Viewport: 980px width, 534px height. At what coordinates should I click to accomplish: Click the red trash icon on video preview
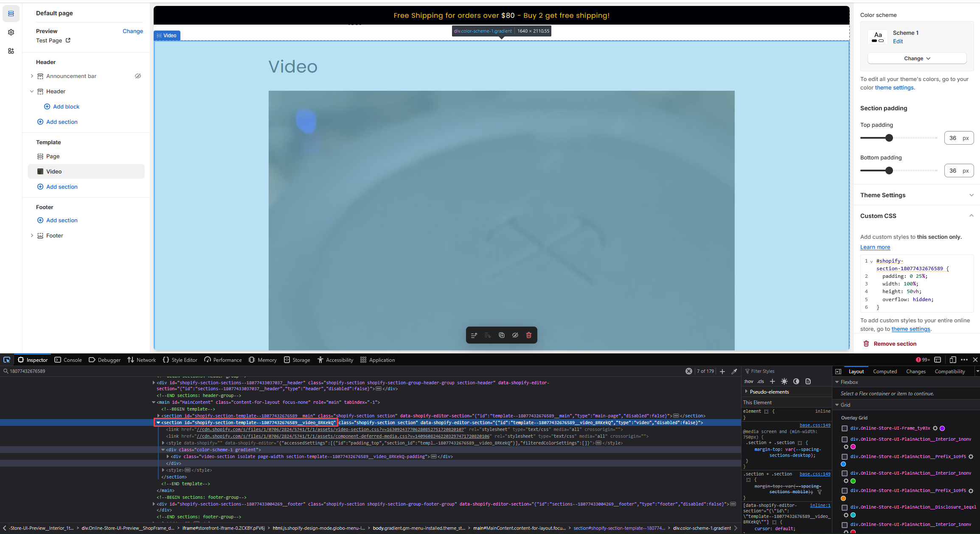click(x=528, y=335)
